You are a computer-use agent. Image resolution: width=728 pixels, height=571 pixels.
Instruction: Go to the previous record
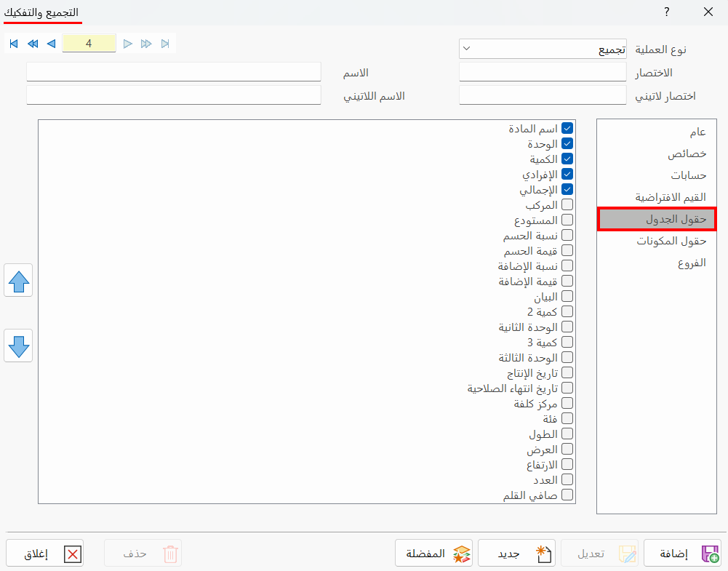51,44
